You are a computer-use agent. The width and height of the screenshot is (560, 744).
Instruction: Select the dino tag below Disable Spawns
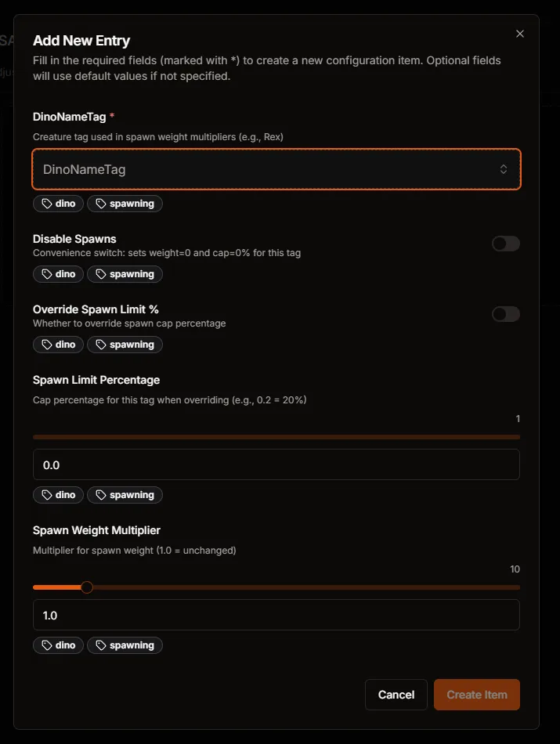pos(58,274)
